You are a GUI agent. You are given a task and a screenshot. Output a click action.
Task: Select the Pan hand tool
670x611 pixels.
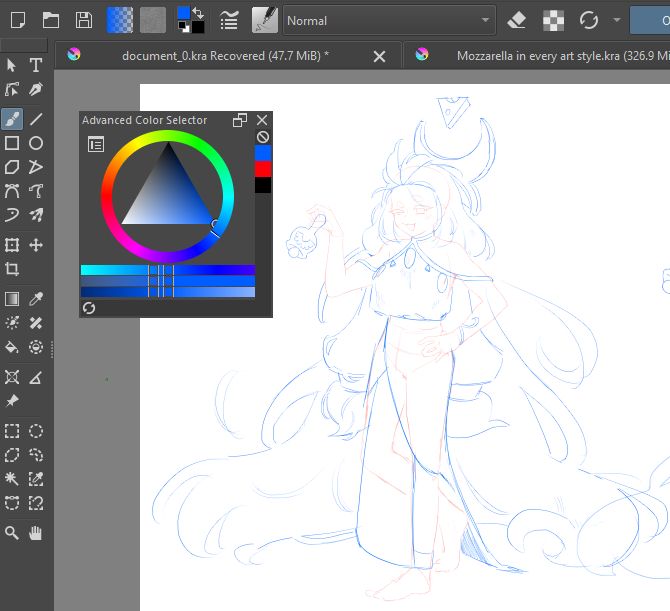click(36, 533)
